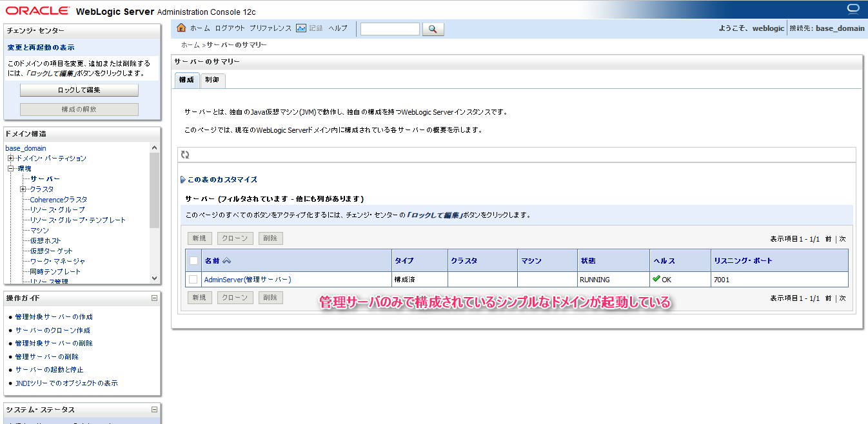Click the upper クローン button
Image resolution: width=868 pixels, height=424 pixels.
click(235, 238)
